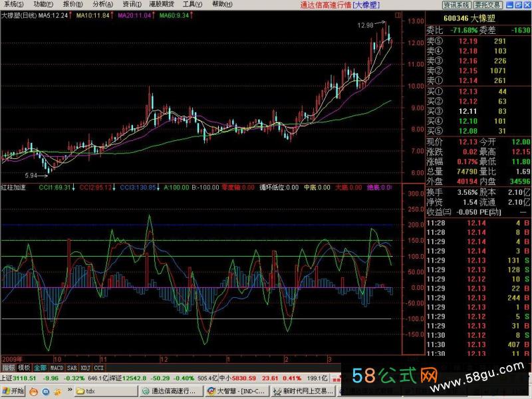
Task: Open the 港股期货 menu
Action: [x=162, y=5]
